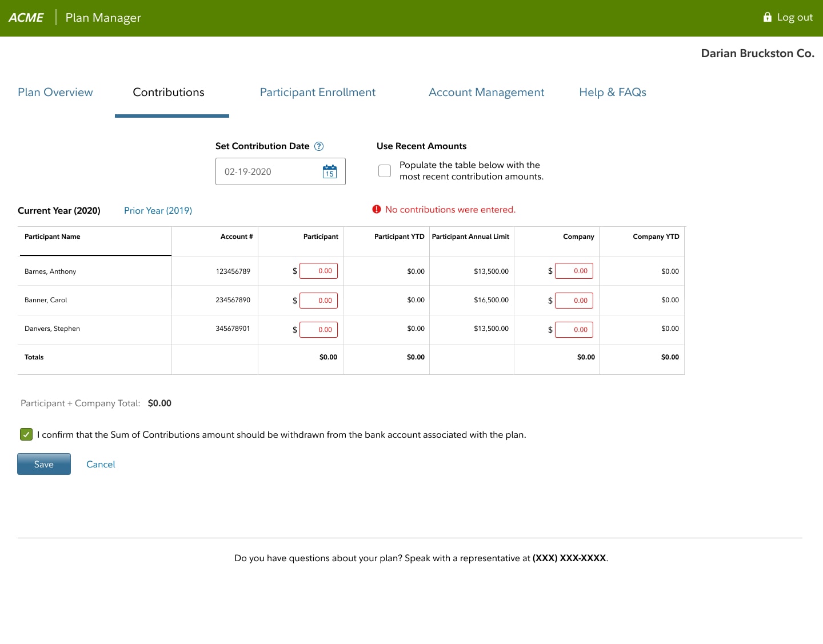Open the calendar date picker icon
Screen dimensions: 823x644
click(330, 171)
